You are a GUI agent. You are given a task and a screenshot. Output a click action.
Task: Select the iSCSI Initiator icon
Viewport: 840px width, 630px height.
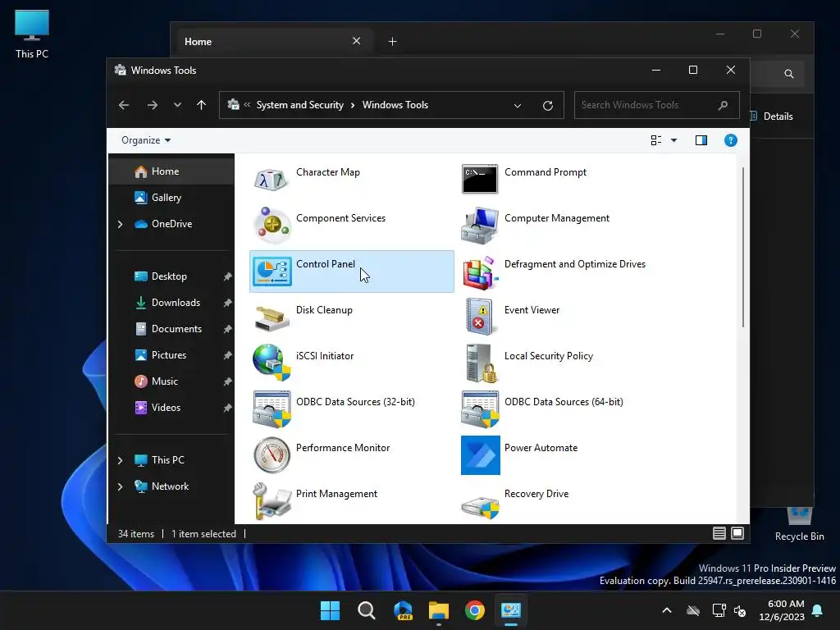[272, 363]
